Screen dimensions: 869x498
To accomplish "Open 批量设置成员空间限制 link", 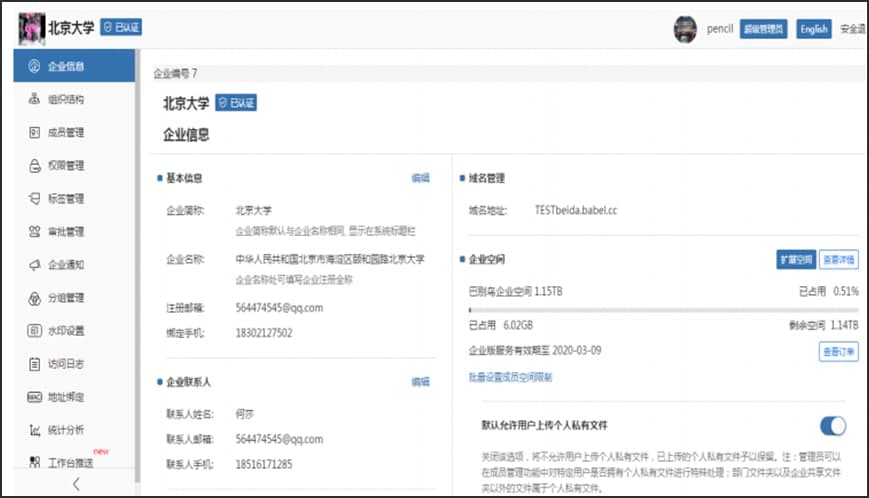I will click(x=510, y=377).
